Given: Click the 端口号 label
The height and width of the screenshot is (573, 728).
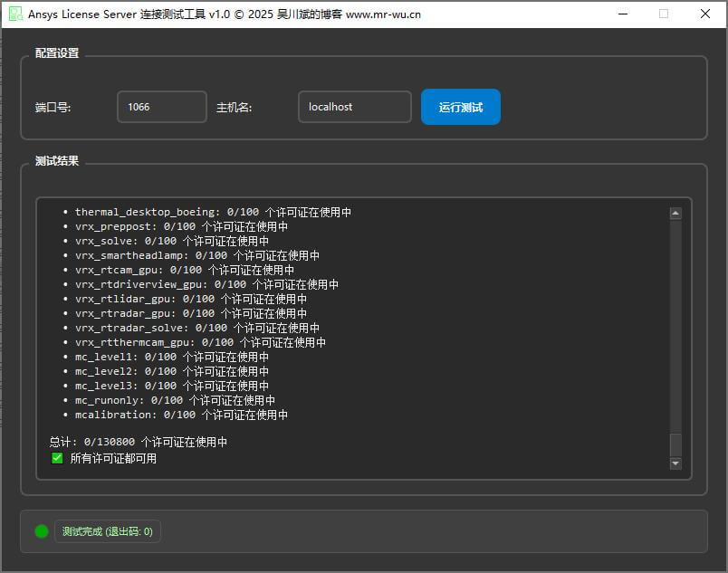Looking at the screenshot, I should [x=53, y=107].
